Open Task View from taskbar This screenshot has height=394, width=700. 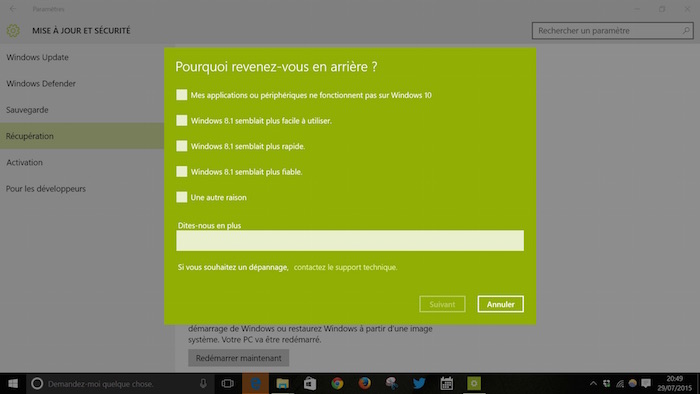[228, 384]
